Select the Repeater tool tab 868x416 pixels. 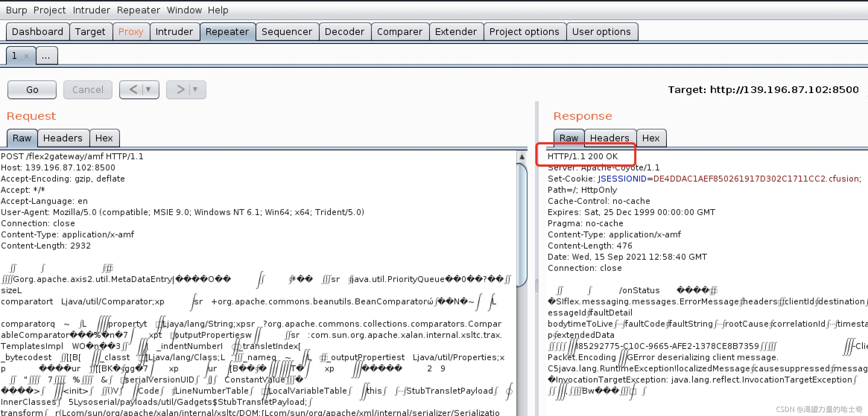coord(227,32)
